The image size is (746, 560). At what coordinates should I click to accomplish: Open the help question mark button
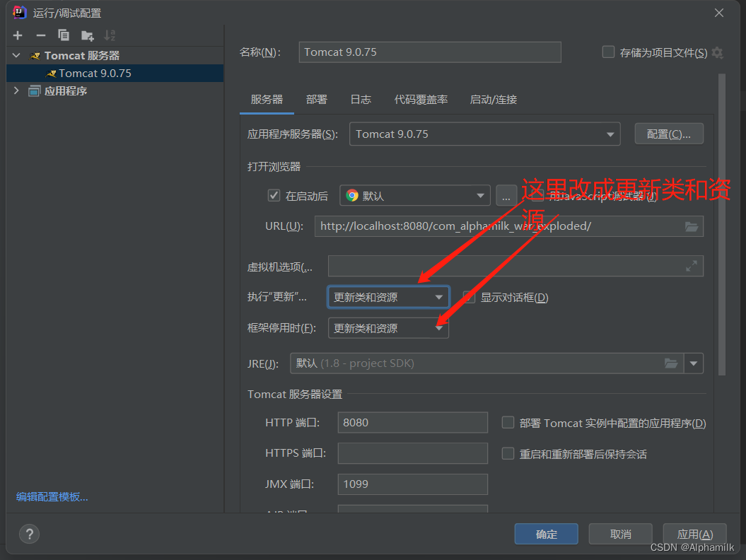30,534
